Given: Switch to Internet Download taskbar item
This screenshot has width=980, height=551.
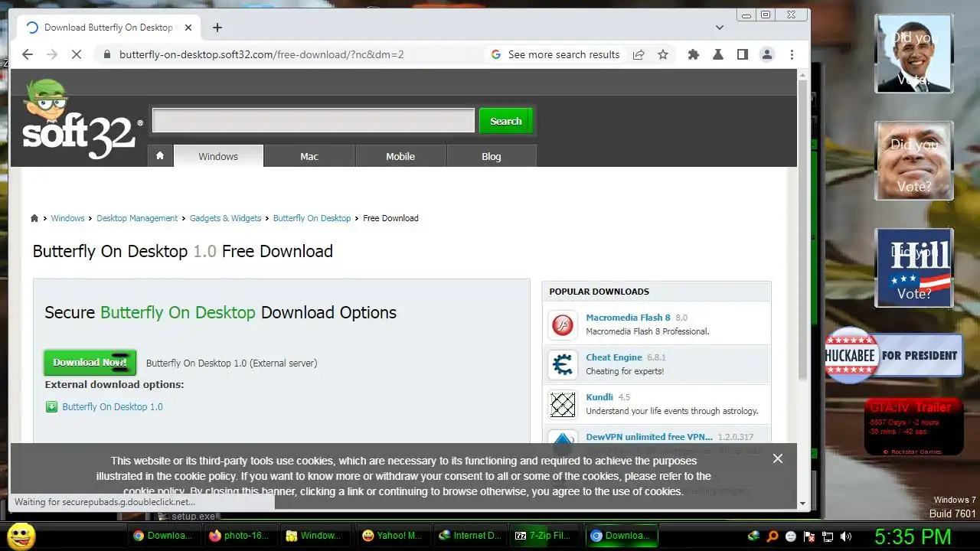Looking at the screenshot, I should [x=469, y=536].
